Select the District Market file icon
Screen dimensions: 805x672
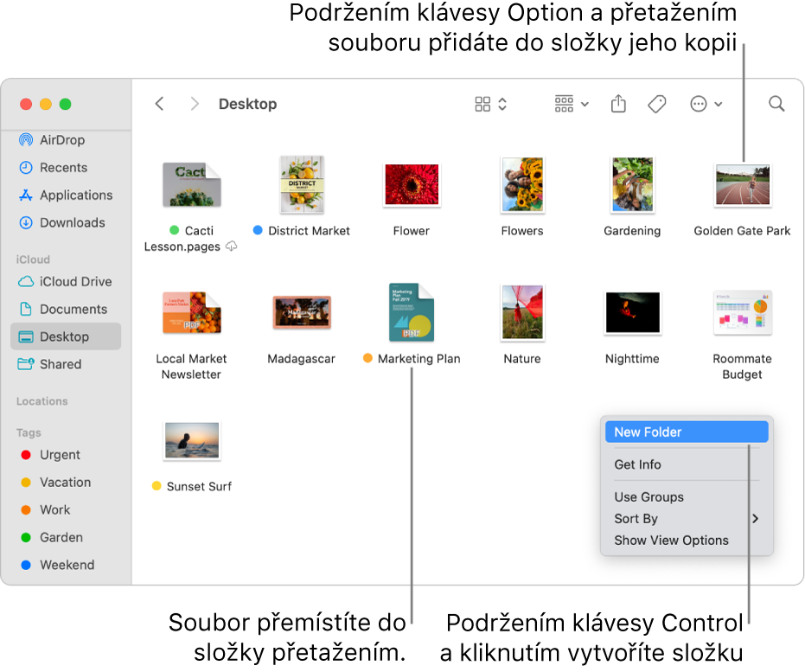click(302, 185)
